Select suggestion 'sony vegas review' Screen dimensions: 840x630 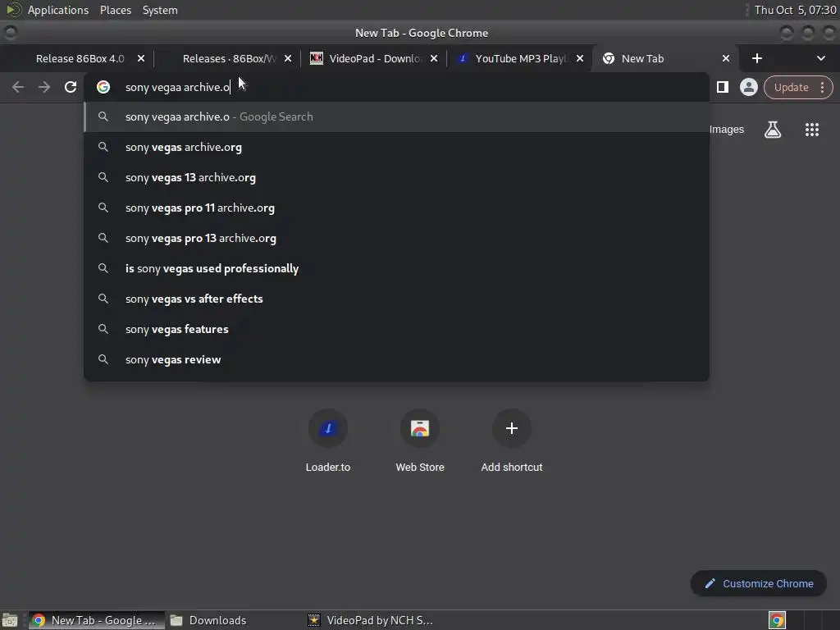pyautogui.click(x=396, y=359)
